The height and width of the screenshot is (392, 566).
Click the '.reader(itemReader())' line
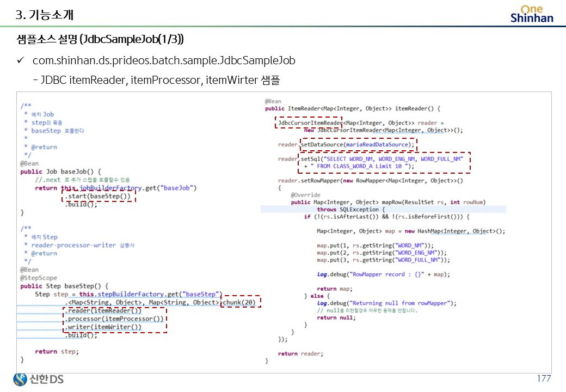(x=103, y=310)
